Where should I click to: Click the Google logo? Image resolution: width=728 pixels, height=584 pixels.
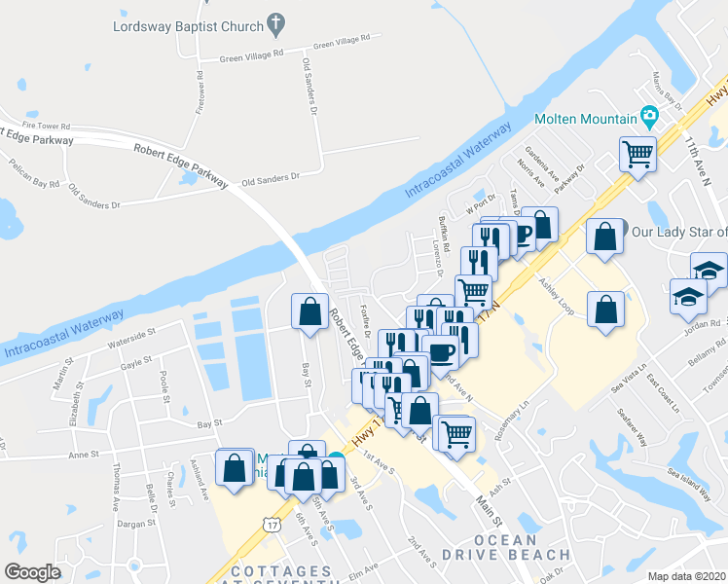pos(32,572)
